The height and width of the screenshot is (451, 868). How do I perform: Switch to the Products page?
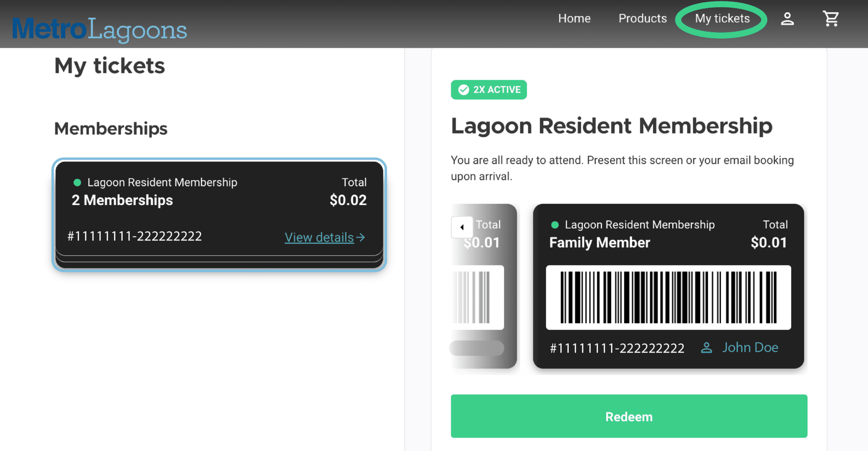643,19
